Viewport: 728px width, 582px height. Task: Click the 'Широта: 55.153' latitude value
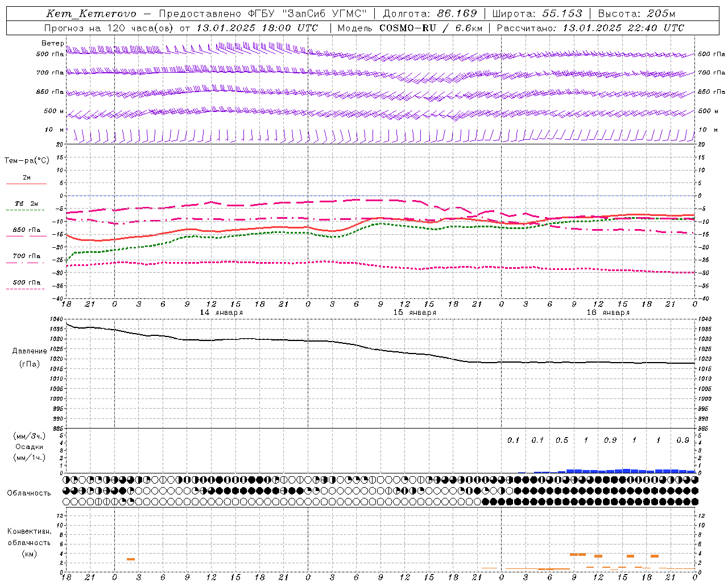[537, 14]
